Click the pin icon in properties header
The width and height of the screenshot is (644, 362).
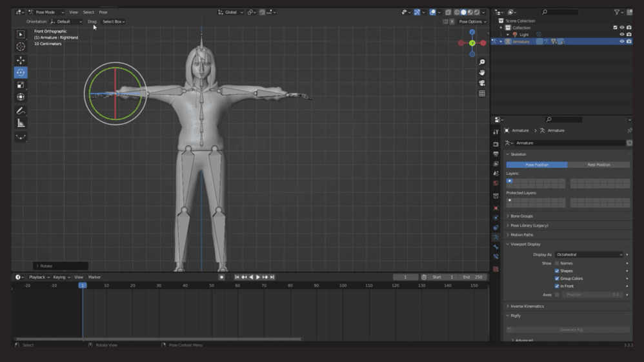tap(629, 130)
